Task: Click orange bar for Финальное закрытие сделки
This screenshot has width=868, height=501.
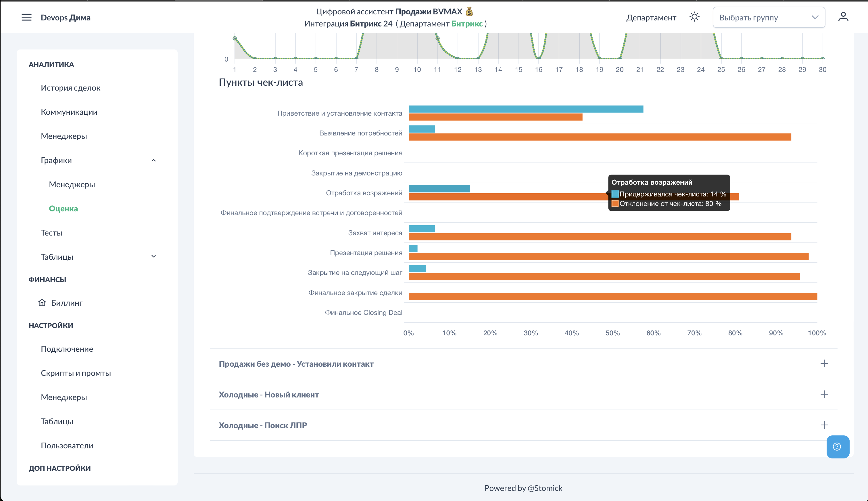Action: click(612, 296)
